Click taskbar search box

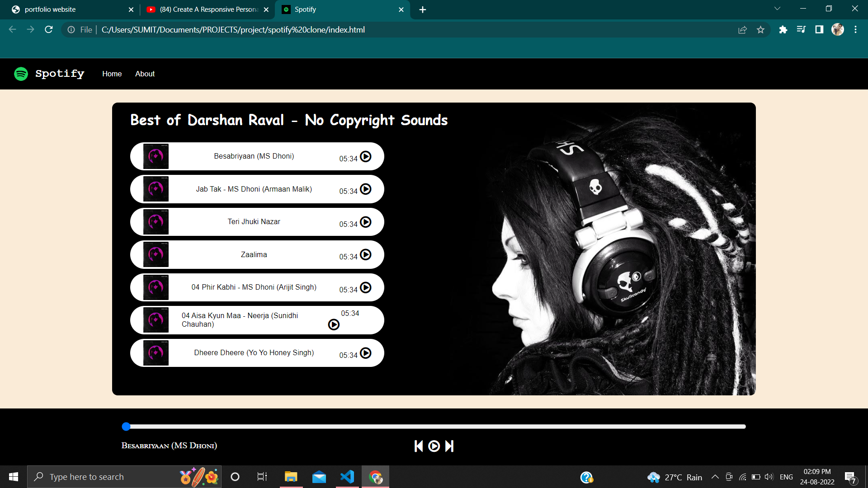(124, 477)
